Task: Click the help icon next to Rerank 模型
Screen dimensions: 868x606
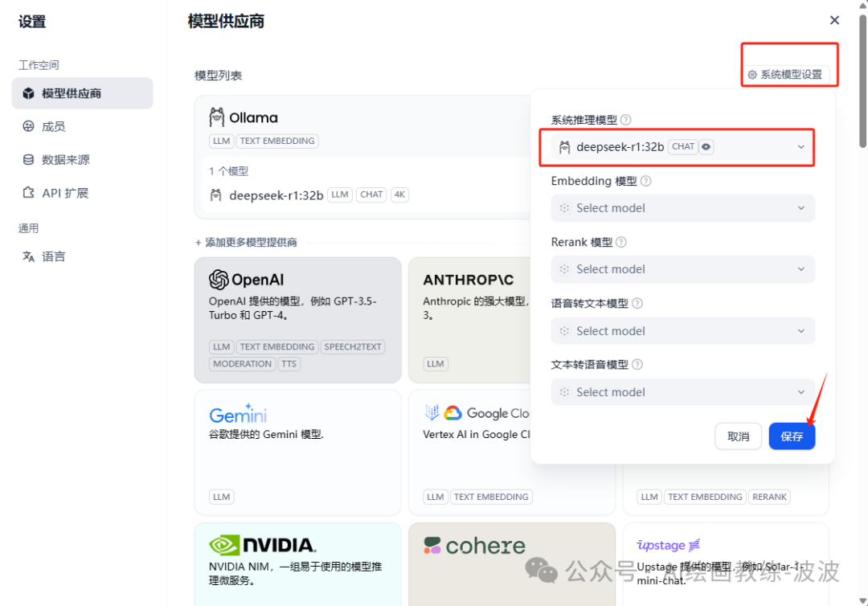Action: 621,242
